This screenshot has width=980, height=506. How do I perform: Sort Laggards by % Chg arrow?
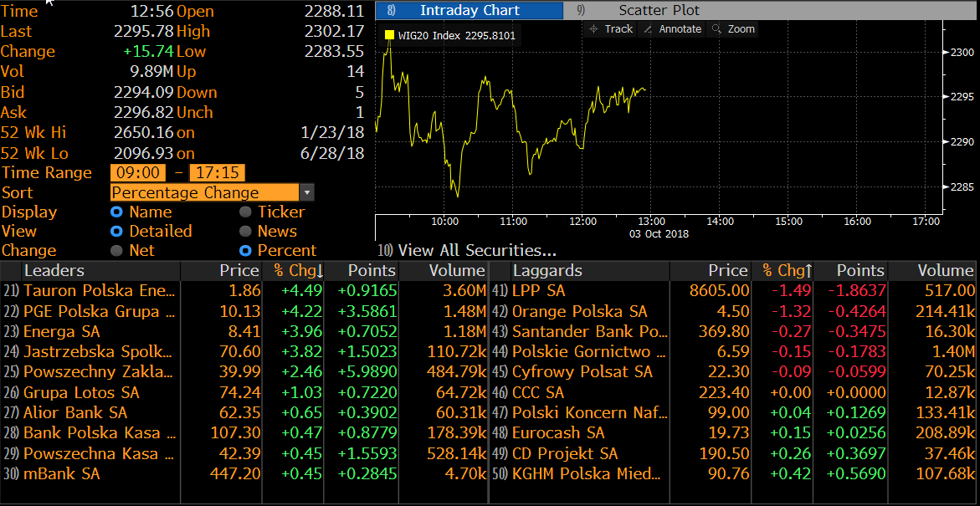tap(808, 271)
